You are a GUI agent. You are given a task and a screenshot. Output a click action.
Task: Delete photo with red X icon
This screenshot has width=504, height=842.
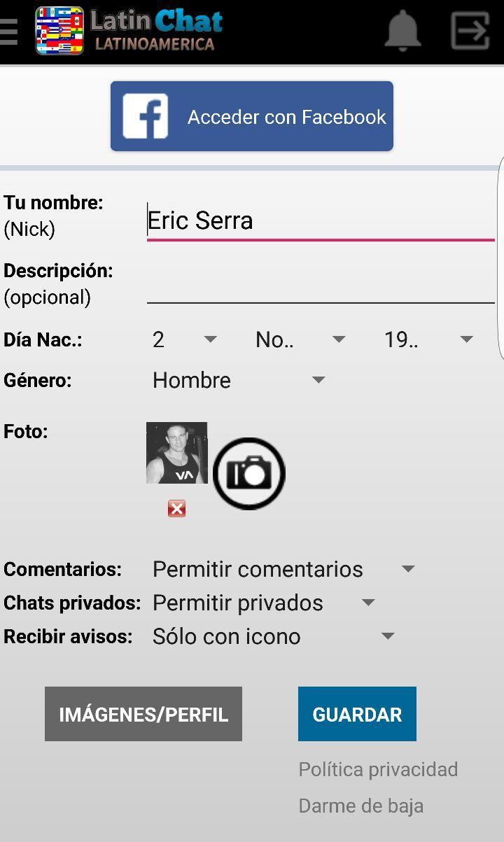[176, 509]
